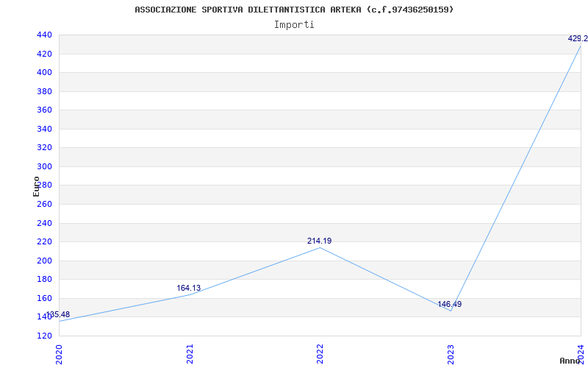The height and width of the screenshot is (368, 588).
Task: Click the 164.13 data label
Action: point(189,288)
